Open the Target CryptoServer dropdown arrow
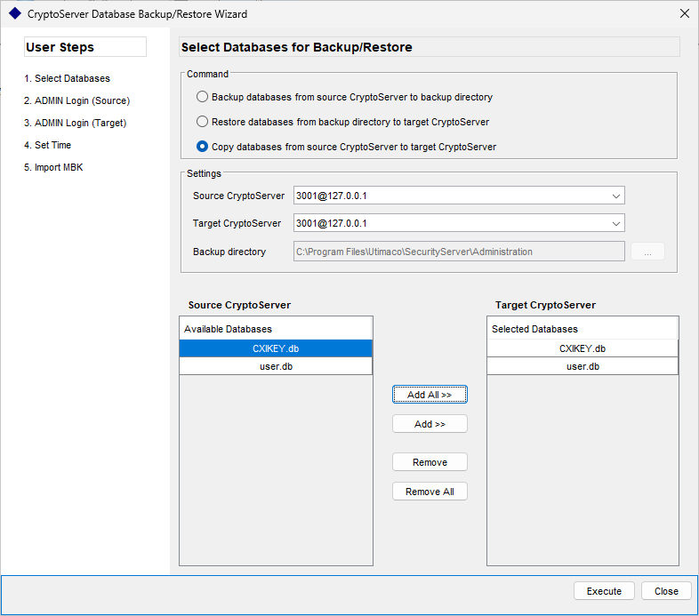 (x=615, y=223)
